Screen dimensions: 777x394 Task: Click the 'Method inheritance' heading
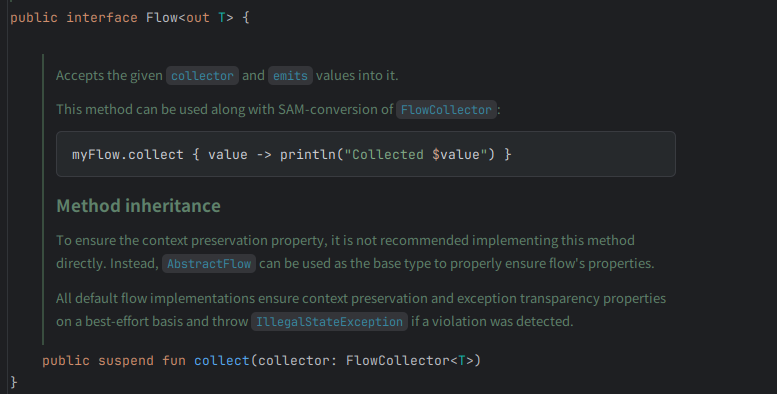tap(138, 206)
